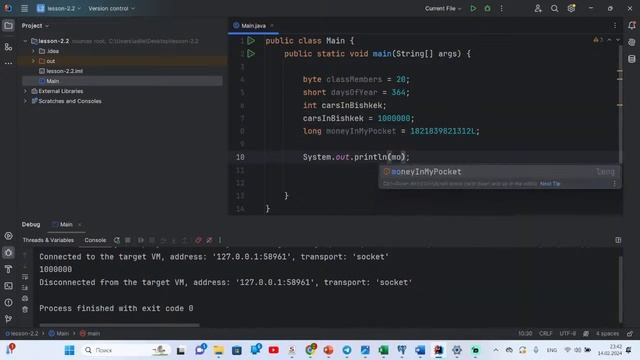The height and width of the screenshot is (360, 640).
Task: Open the Database tool window icon
Action: pyautogui.click(x=632, y=59)
